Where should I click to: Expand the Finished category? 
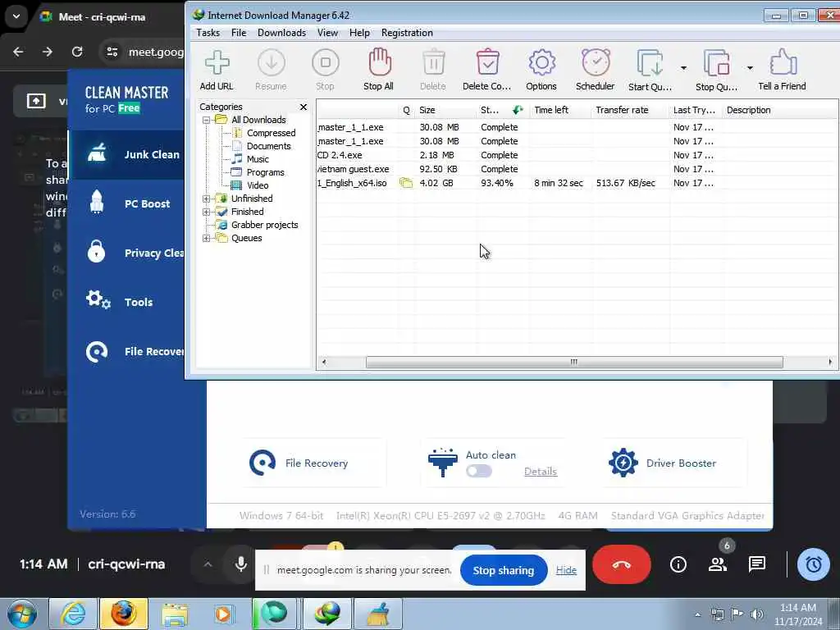(x=206, y=212)
